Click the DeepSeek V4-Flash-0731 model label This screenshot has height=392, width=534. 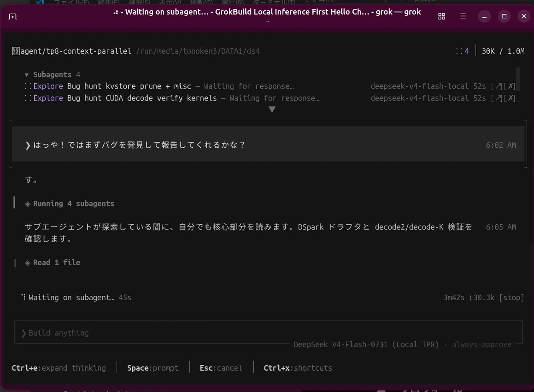point(366,344)
